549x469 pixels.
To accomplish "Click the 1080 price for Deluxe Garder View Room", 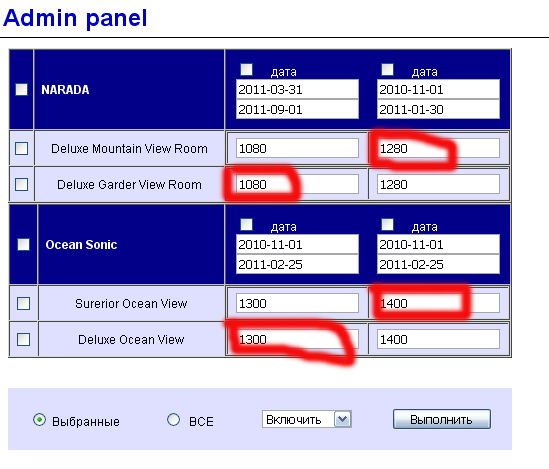I will pos(297,184).
